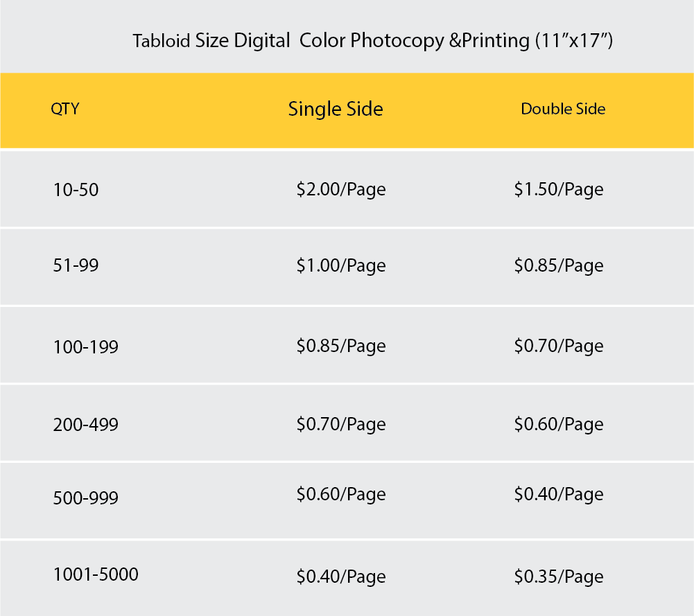The width and height of the screenshot is (694, 616).
Task: Click the $1.50/Page double side price
Action: pos(558,189)
